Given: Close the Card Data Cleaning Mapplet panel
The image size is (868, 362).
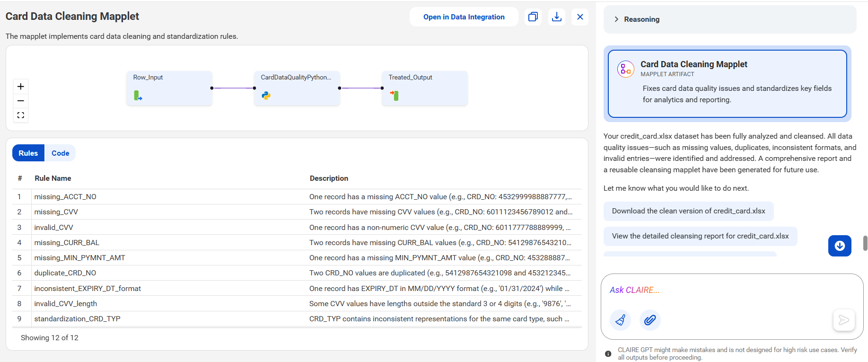Looking at the screenshot, I should pyautogui.click(x=580, y=17).
